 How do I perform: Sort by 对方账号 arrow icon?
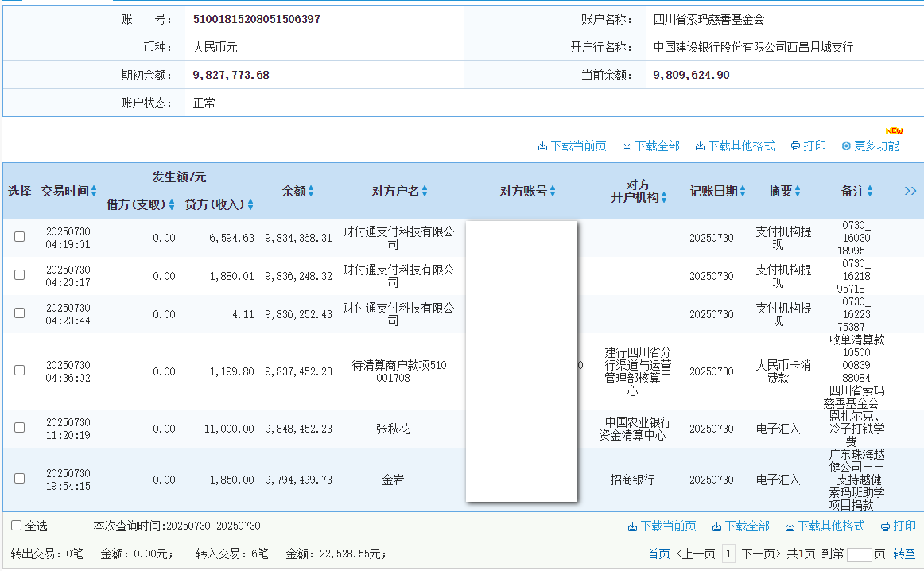tap(553, 191)
